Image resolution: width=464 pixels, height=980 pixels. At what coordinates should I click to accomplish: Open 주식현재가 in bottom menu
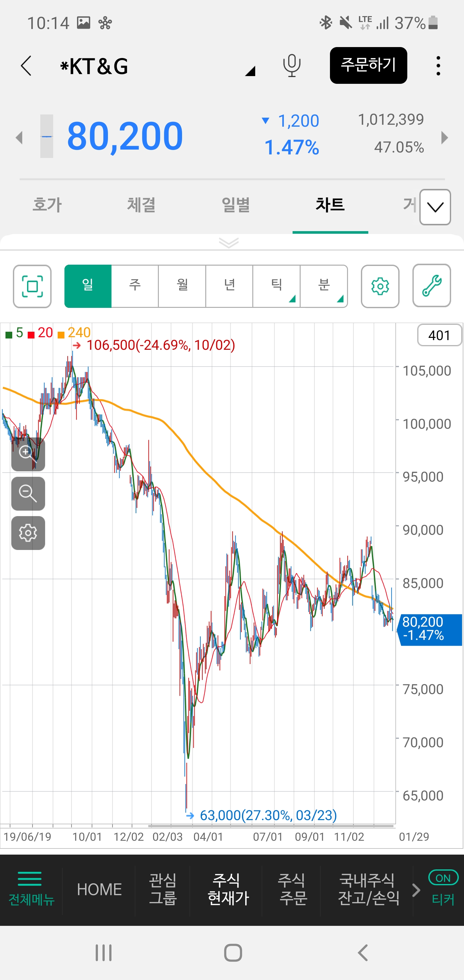pos(228,889)
